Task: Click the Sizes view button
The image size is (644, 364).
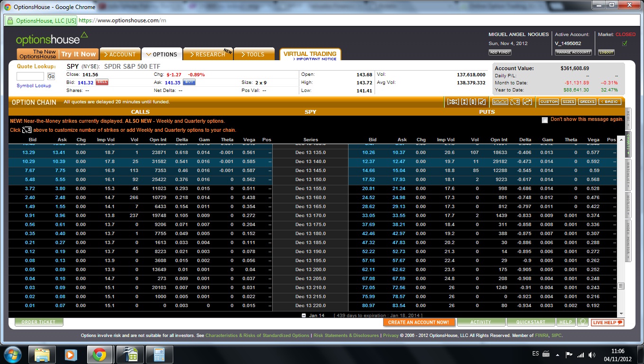Action: [568, 102]
